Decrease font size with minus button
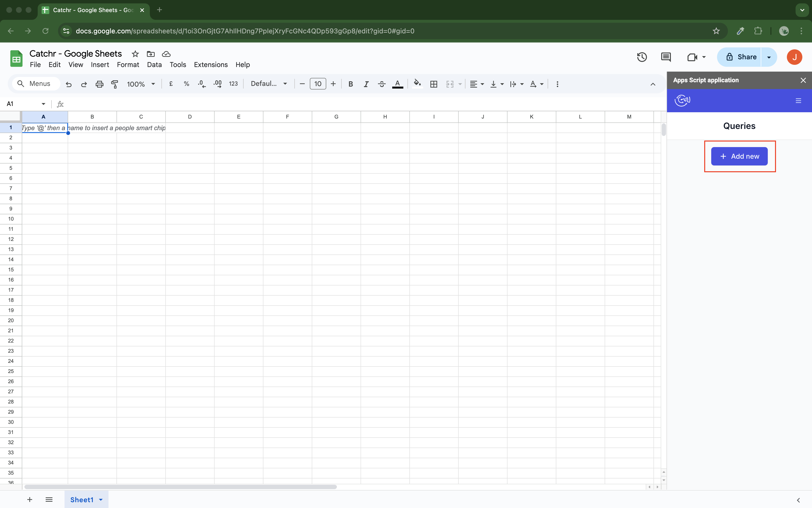Screen dimensions: 812x508 (302, 84)
